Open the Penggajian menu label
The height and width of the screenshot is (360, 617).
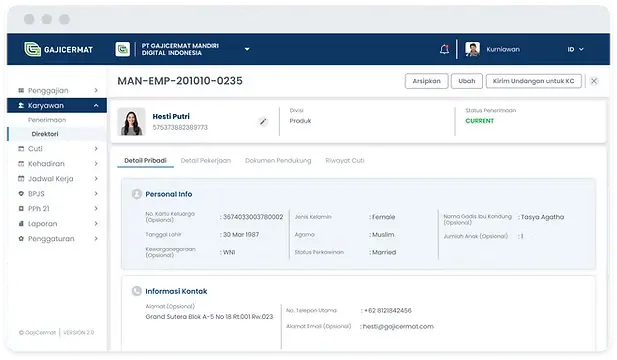(48, 90)
